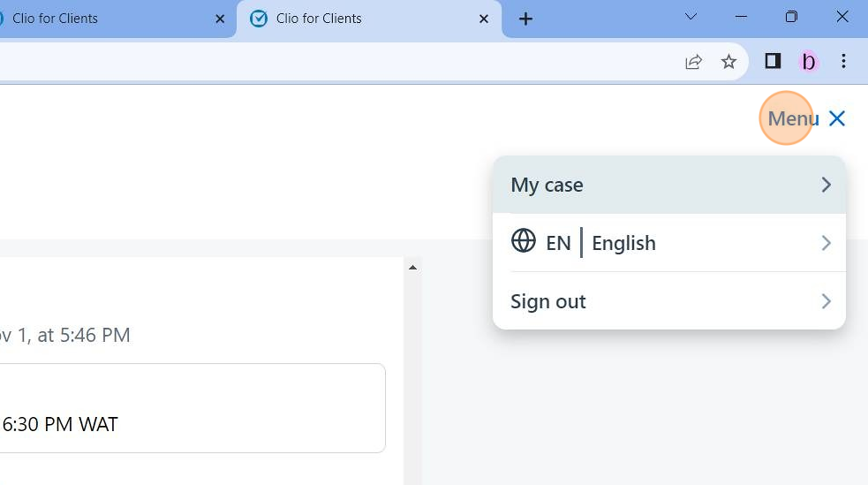Open Chrome three-dot menu
868x485 pixels.
(843, 62)
